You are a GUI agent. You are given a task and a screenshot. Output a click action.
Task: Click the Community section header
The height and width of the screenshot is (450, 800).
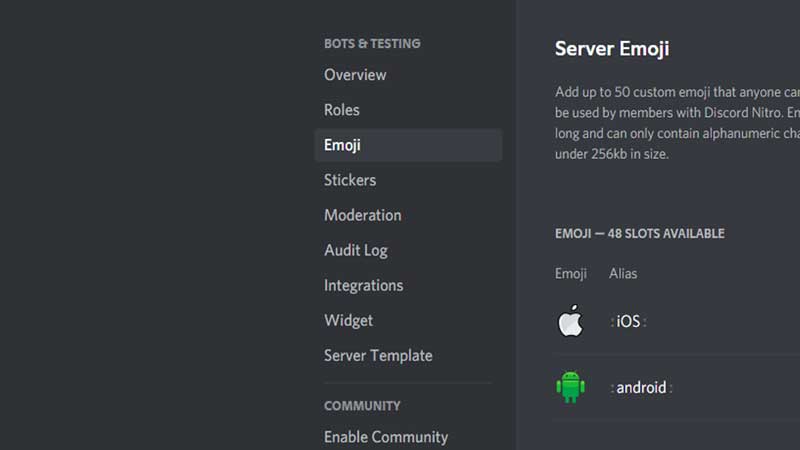362,406
